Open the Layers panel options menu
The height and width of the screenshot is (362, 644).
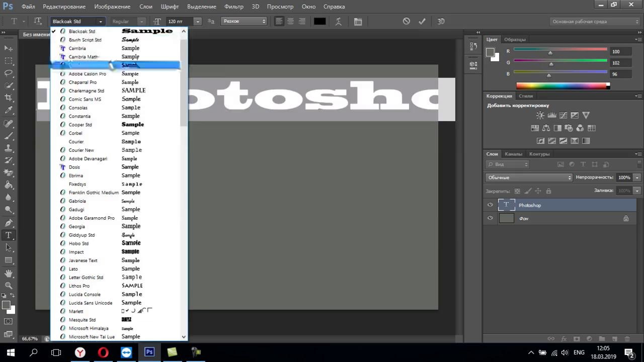click(638, 154)
